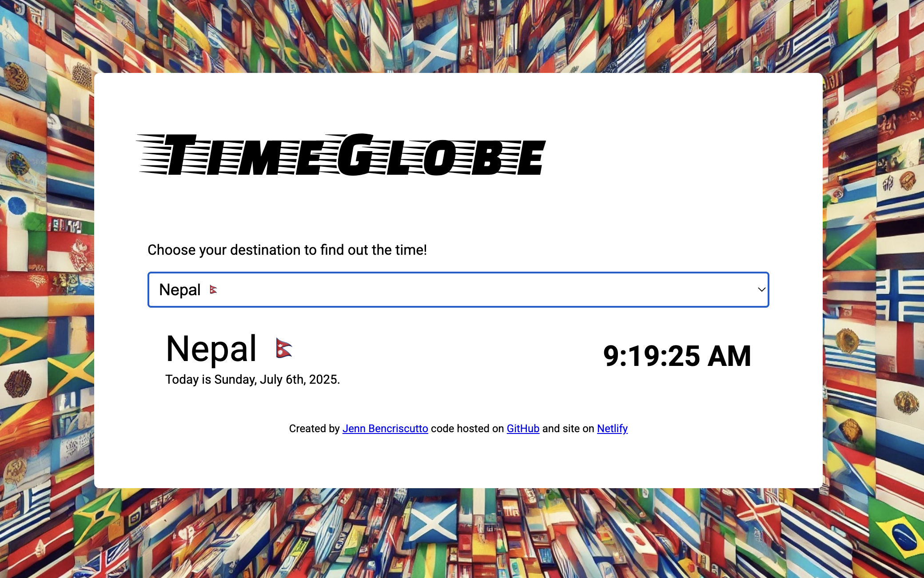Visit the GitHub repository link
The image size is (924, 578).
[x=523, y=429]
